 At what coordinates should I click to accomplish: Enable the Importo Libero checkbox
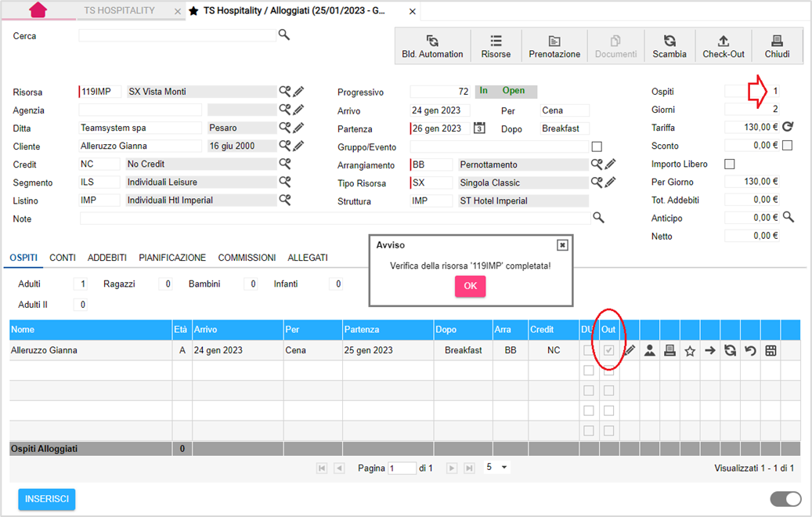coord(730,164)
